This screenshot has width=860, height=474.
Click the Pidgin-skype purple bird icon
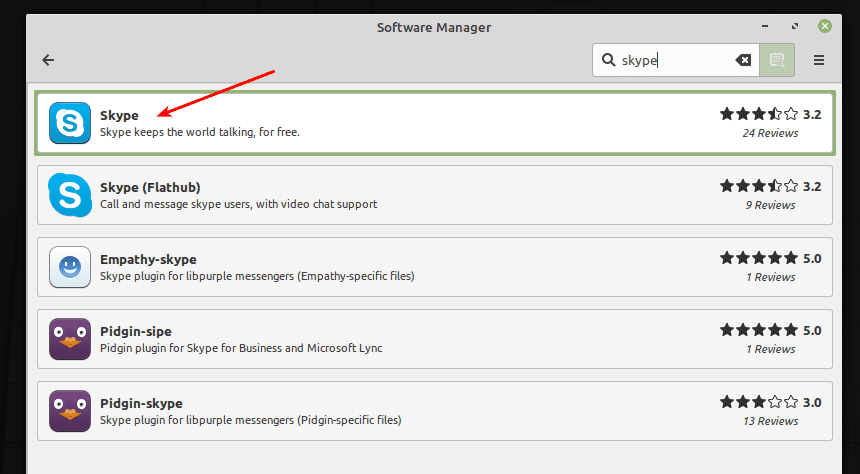pos(69,411)
